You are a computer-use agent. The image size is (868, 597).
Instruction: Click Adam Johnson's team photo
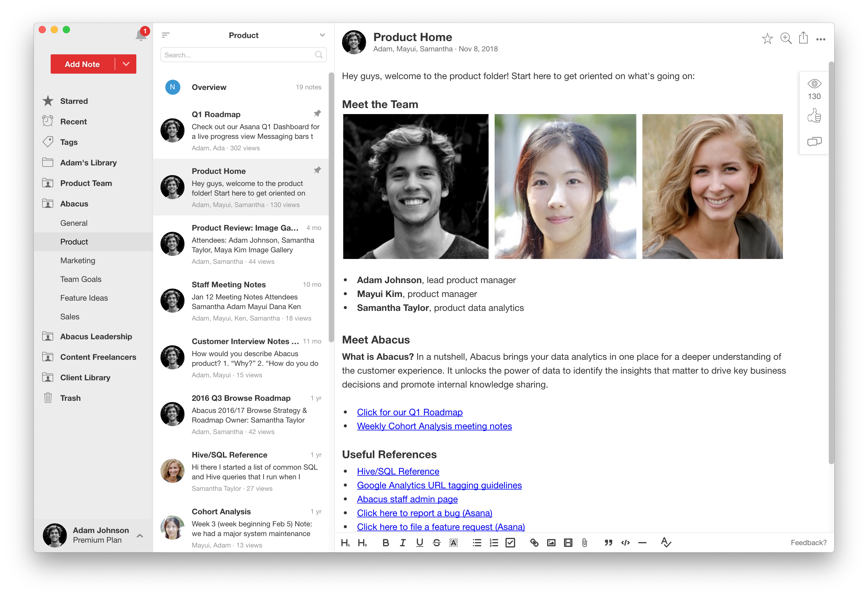pyautogui.click(x=416, y=186)
